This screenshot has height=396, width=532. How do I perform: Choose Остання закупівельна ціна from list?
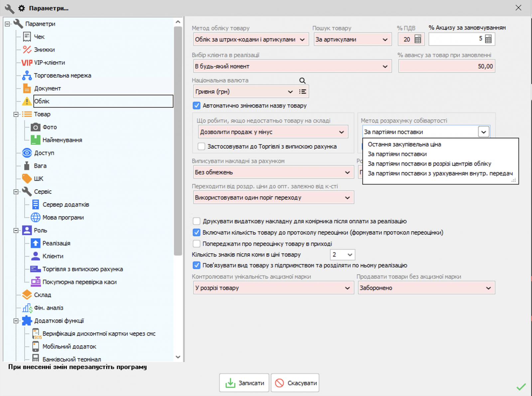(x=404, y=145)
